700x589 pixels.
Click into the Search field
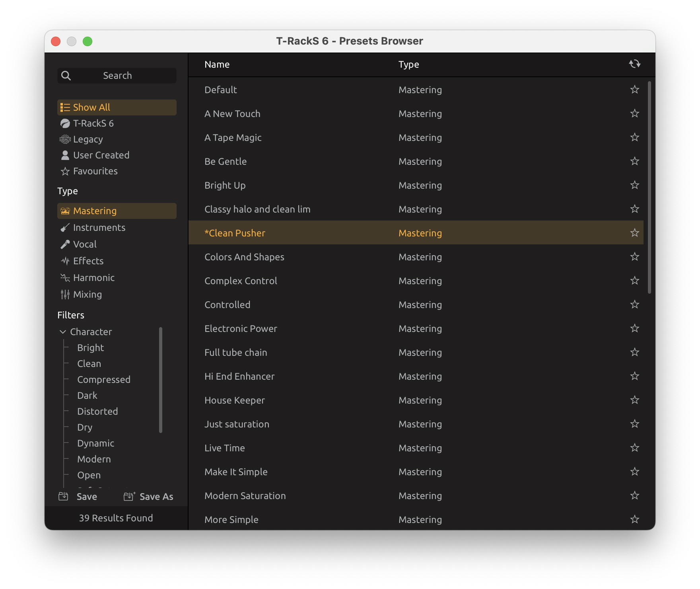click(x=117, y=76)
